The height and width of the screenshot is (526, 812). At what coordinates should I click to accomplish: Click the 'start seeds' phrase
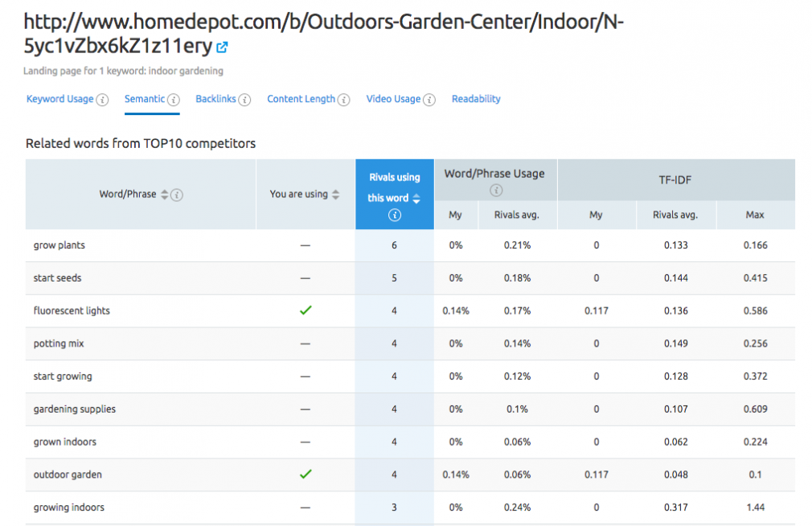(x=57, y=278)
